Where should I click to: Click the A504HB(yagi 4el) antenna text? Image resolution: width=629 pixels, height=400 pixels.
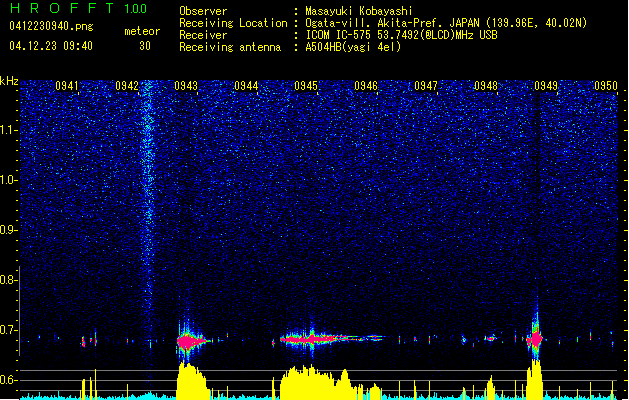coord(353,47)
